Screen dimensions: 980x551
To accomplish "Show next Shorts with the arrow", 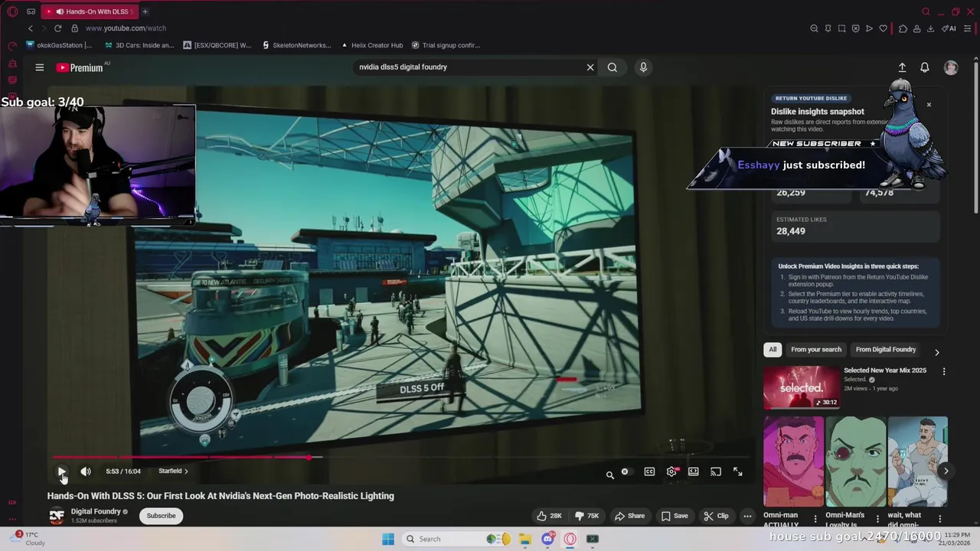I will click(946, 471).
